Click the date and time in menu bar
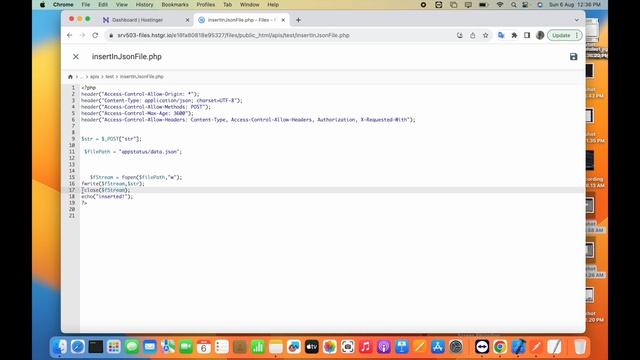 575,4
